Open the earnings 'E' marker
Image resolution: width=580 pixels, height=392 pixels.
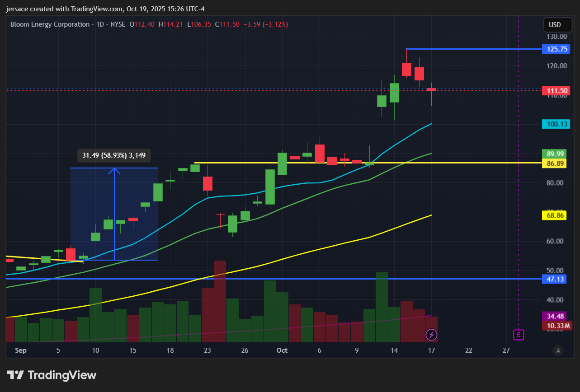coord(518,335)
